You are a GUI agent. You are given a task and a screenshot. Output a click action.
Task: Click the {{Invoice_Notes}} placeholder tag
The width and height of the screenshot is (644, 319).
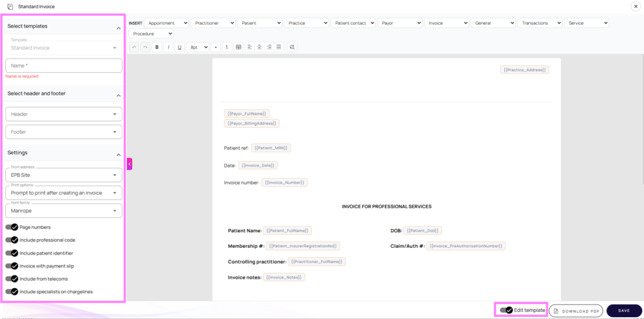(284, 277)
